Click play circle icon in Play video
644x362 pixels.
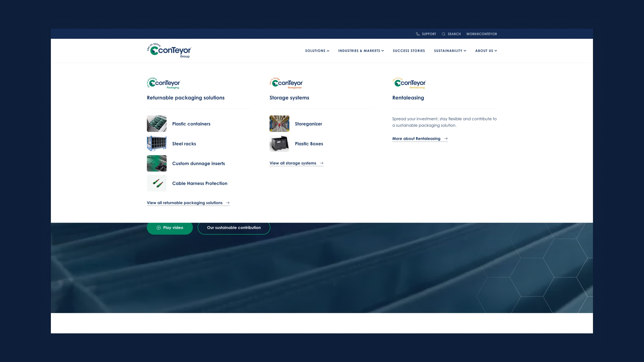pos(158,228)
